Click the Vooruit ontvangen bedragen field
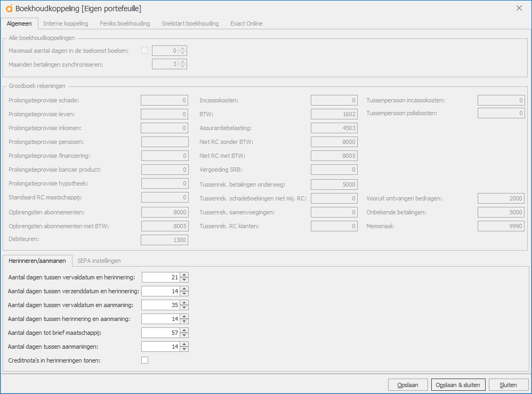The image size is (532, 394). [501, 198]
